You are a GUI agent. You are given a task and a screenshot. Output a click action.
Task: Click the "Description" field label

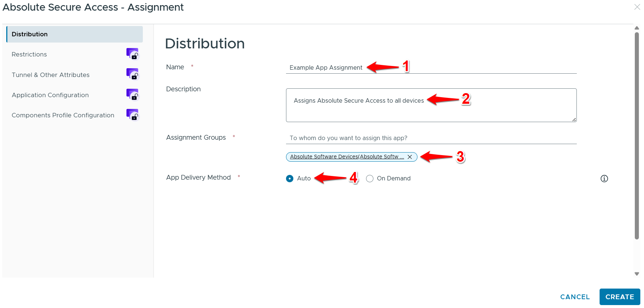coord(184,89)
